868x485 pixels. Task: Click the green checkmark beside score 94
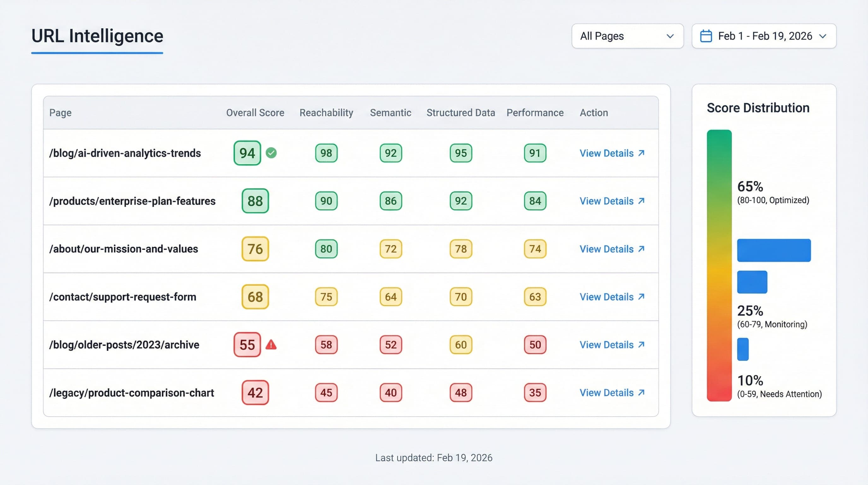(271, 153)
